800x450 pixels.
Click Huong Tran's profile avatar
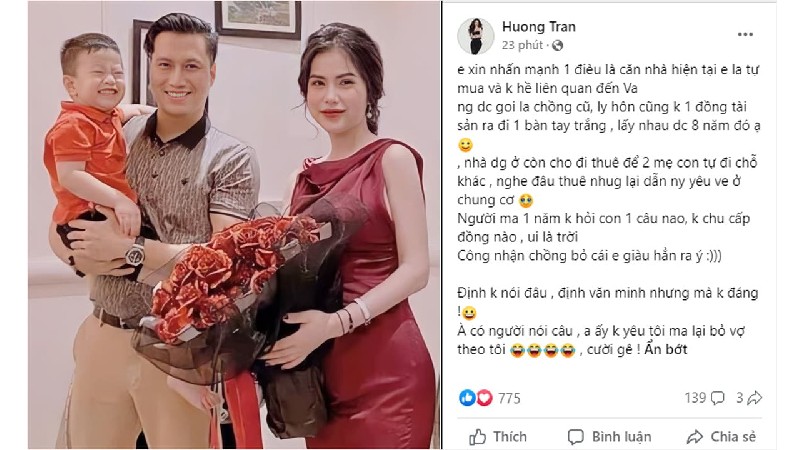pos(476,36)
